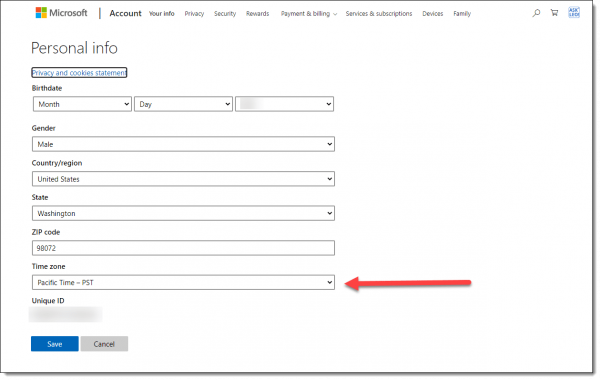600x380 pixels.
Task: Open the shopping cart icon
Action: [x=554, y=13]
